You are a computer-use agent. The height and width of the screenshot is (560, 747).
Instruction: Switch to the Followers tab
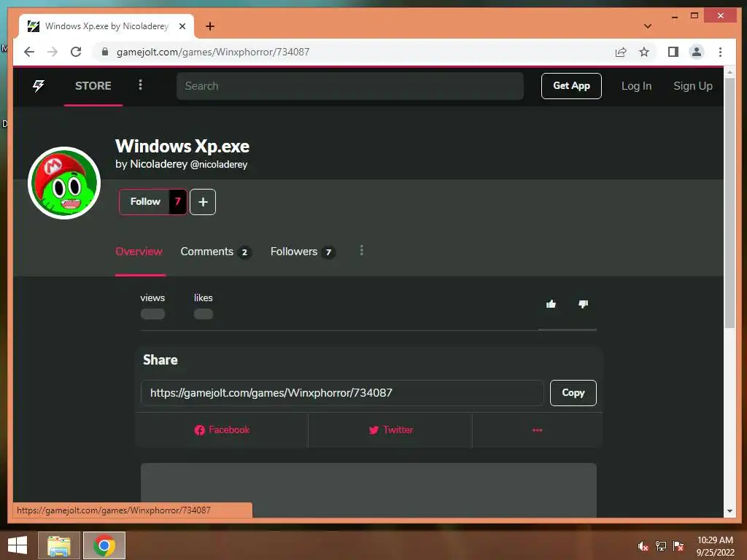tap(303, 252)
